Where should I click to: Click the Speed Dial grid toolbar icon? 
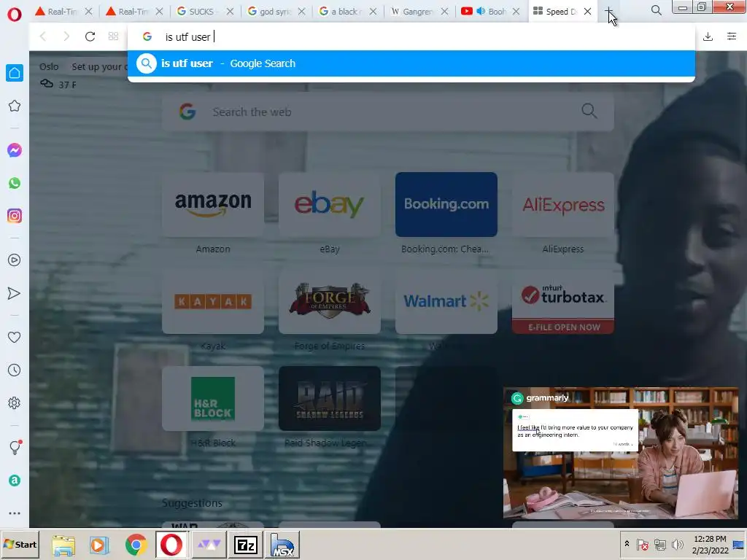pyautogui.click(x=113, y=36)
